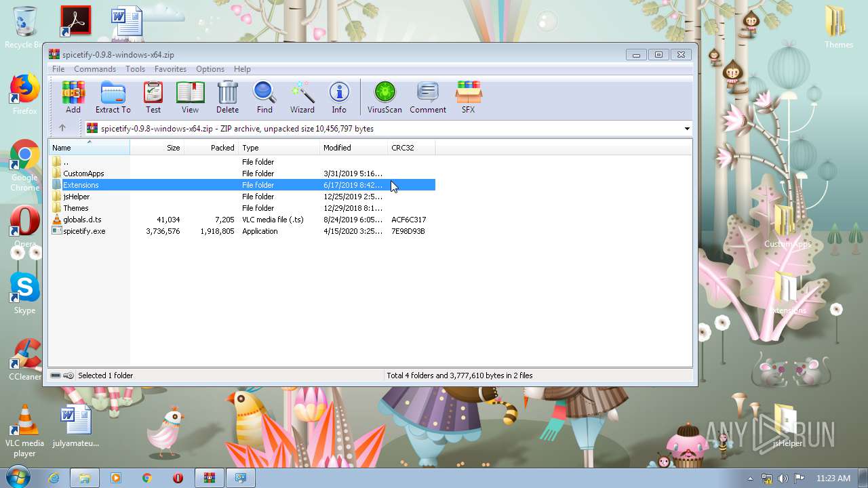Select VLC media player desktop shortcut
Screen dimensions: 868x488
coord(25,430)
